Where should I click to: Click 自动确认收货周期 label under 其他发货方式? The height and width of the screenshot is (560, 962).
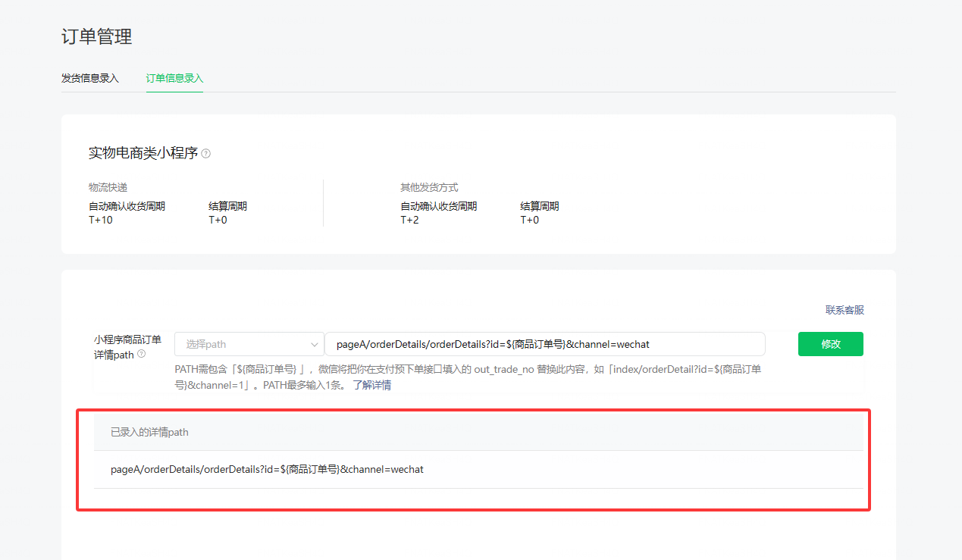pyautogui.click(x=439, y=206)
